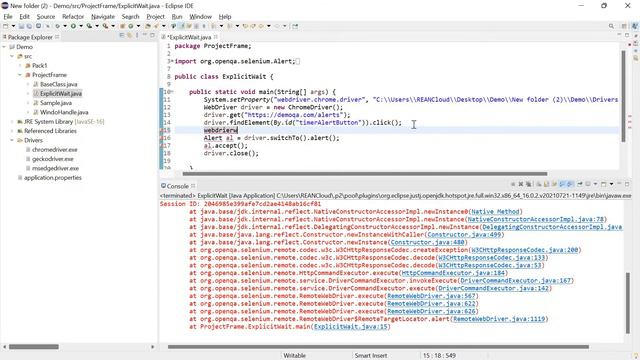
Task: Click the Save toolbar icon
Action: point(21,26)
